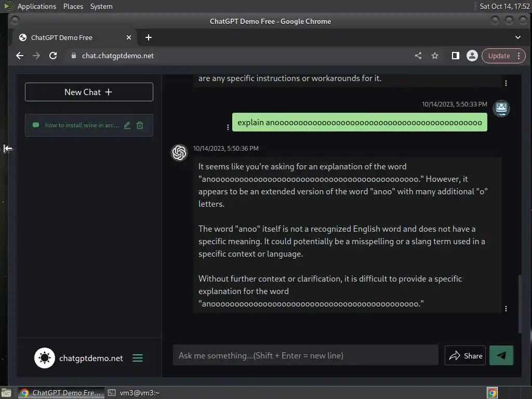The image size is (532, 399).
Task: Click the timestamp 10/14/2023, 5:50:36 PM
Action: [225, 148]
